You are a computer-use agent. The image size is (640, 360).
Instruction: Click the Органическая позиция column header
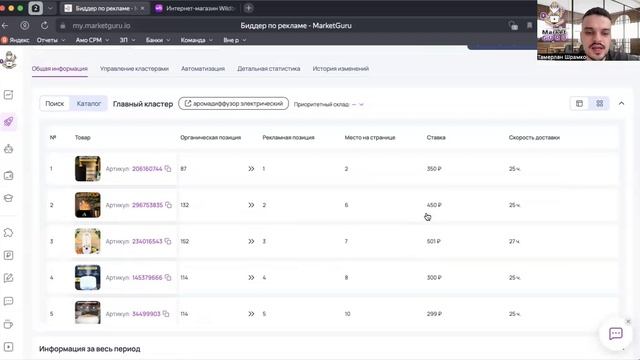[211, 138]
